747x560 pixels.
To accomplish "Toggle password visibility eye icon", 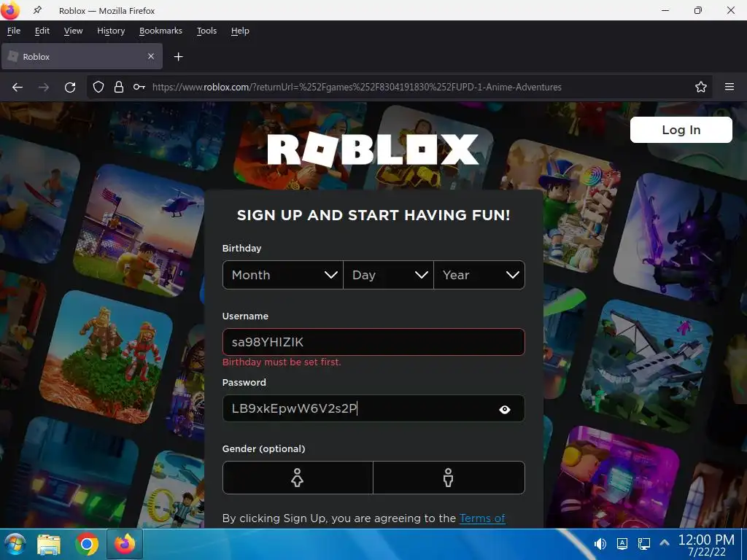I will pos(505,409).
